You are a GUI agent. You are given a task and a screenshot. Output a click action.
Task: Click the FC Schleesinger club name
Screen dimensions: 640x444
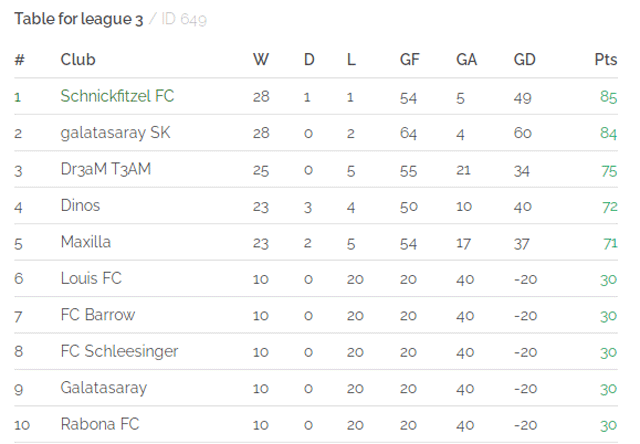tap(119, 351)
